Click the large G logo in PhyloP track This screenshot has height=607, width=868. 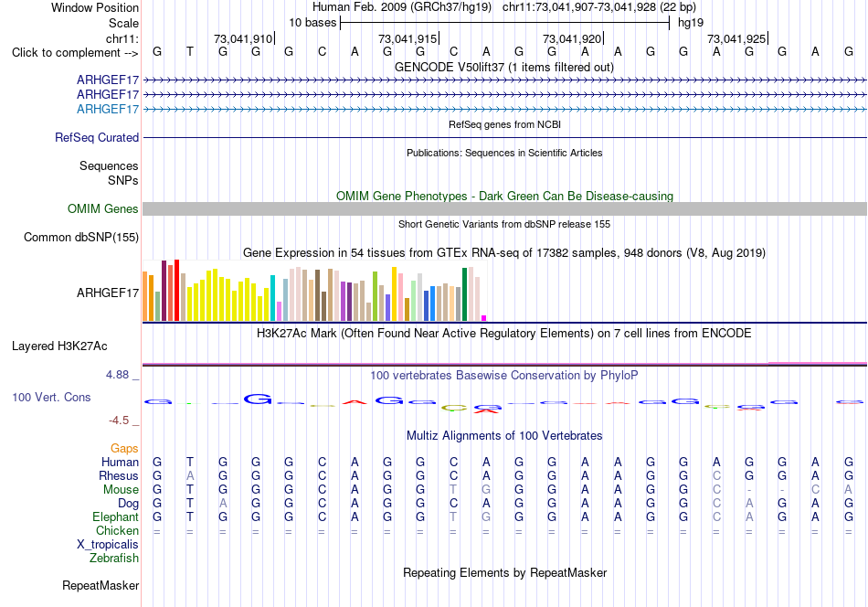(258, 399)
